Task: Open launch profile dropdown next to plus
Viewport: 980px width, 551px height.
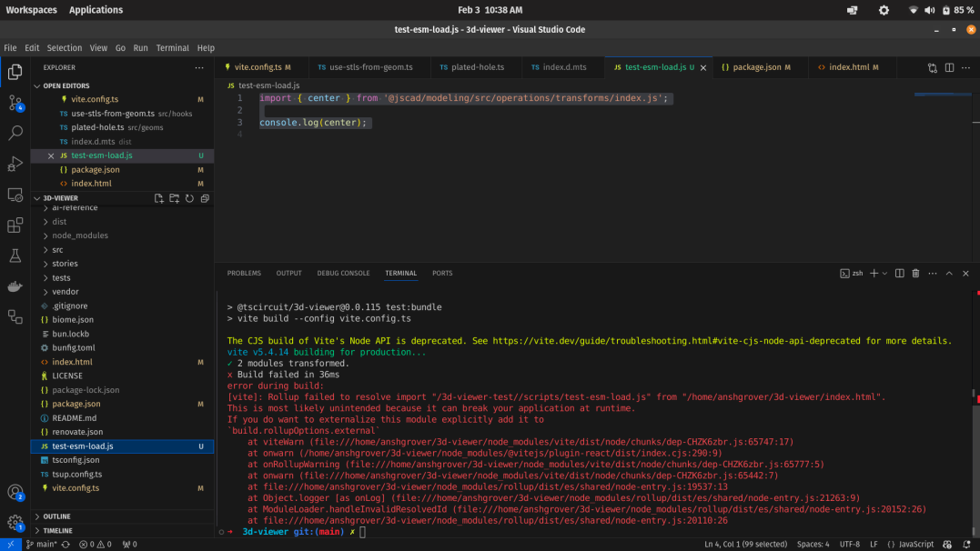Action: [884, 273]
